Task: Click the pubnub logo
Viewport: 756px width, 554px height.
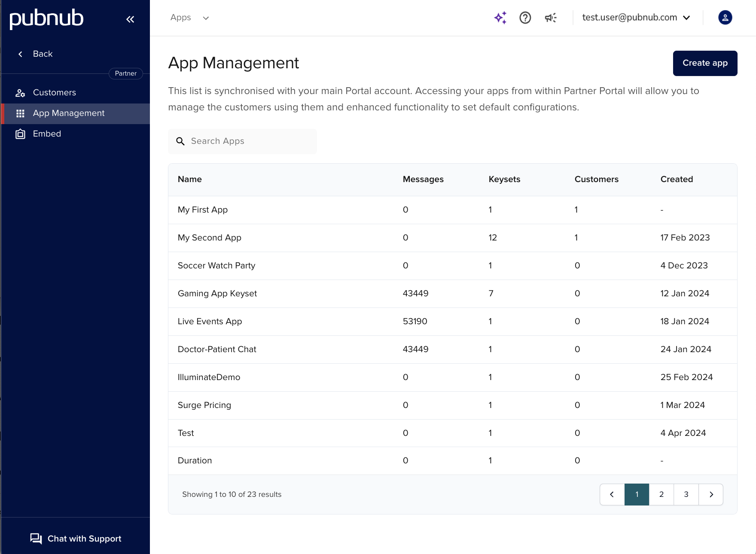Action: (x=46, y=18)
